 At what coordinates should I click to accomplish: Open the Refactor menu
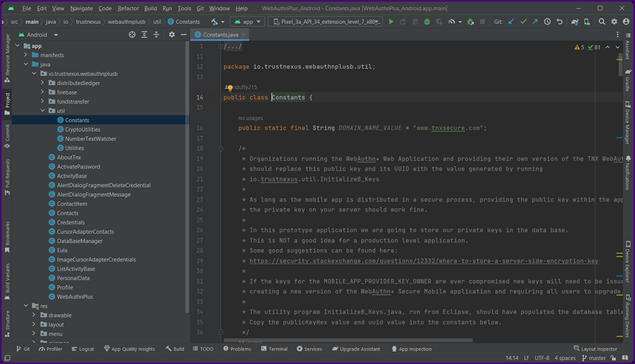point(128,8)
